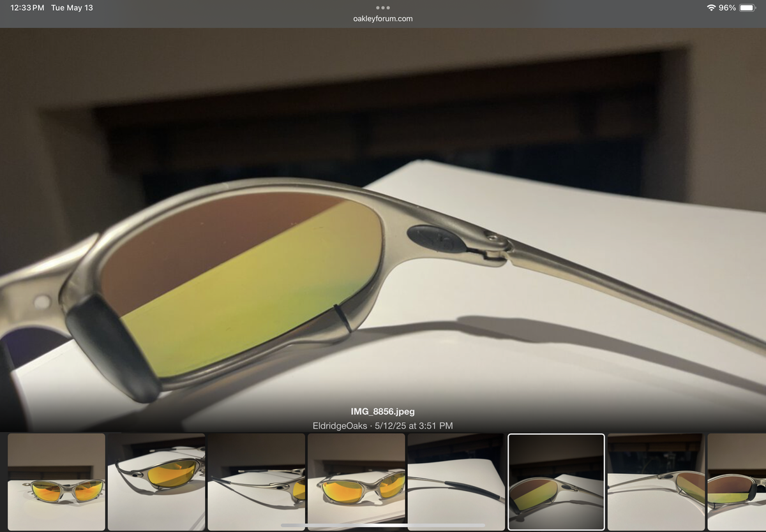Image resolution: width=766 pixels, height=532 pixels.
Task: Select fourth thumbnail with close front view
Action: click(356, 482)
